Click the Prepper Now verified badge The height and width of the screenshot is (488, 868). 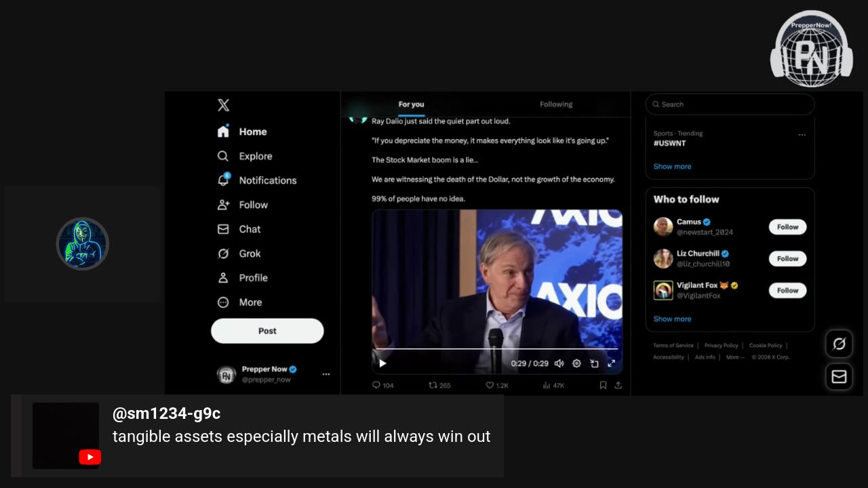pos(293,369)
